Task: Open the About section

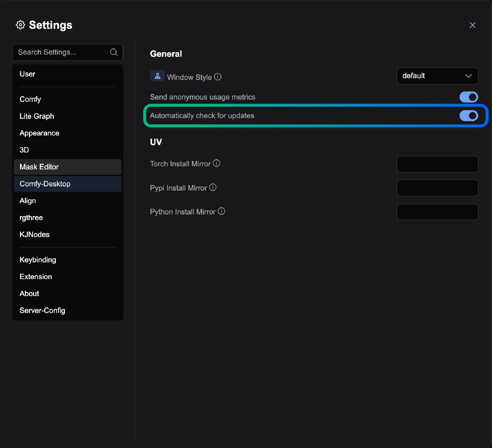Action: point(29,293)
